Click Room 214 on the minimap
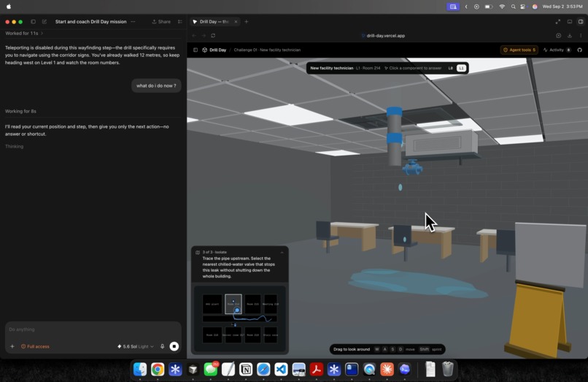The width and height of the screenshot is (588, 382). (x=233, y=304)
